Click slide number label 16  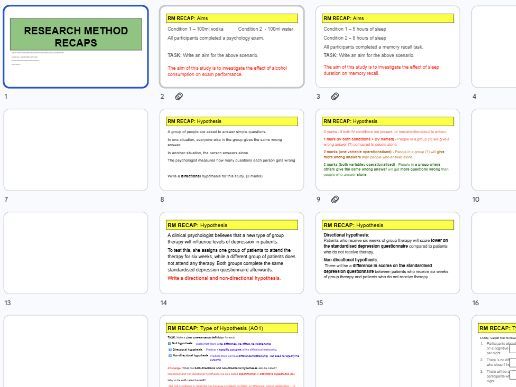pos(476,303)
